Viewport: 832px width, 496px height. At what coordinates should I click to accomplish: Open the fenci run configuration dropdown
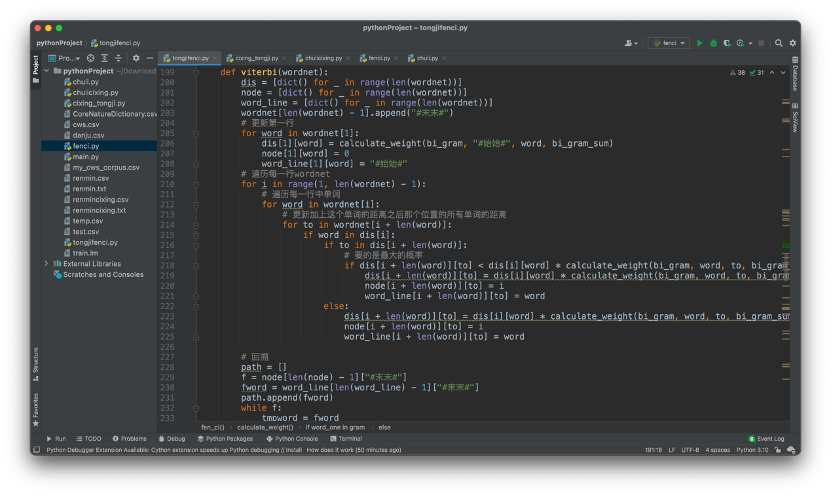click(669, 43)
